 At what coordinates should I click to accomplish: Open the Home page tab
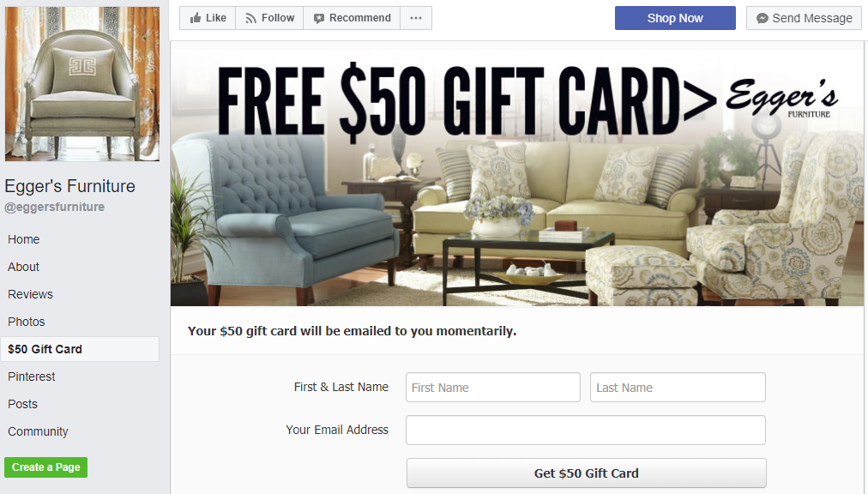click(x=24, y=239)
